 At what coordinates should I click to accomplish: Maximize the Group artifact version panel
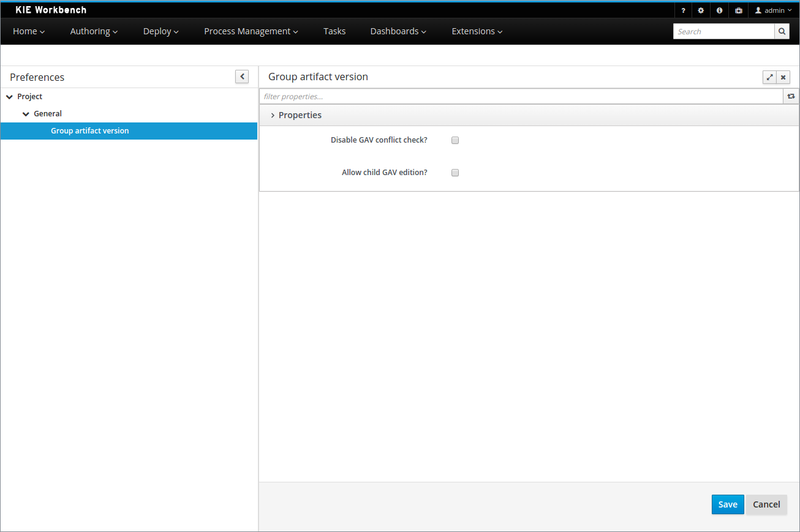coord(769,77)
